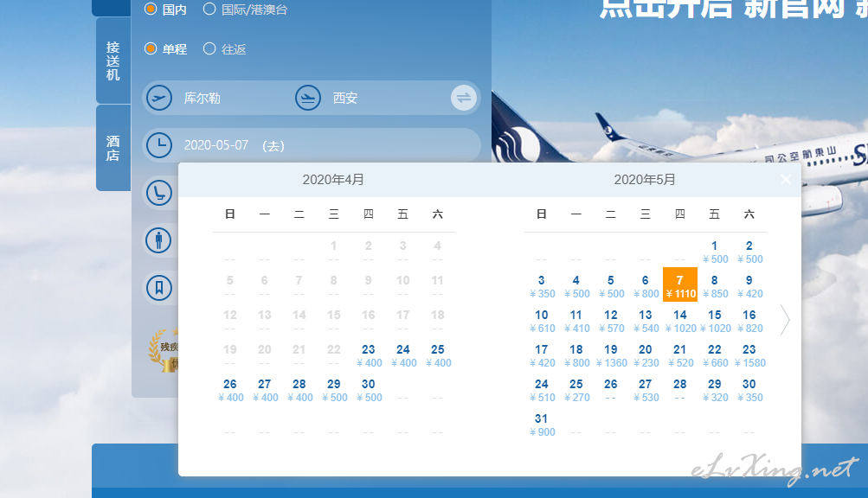Choose the 往返 round-trip option

209,48
